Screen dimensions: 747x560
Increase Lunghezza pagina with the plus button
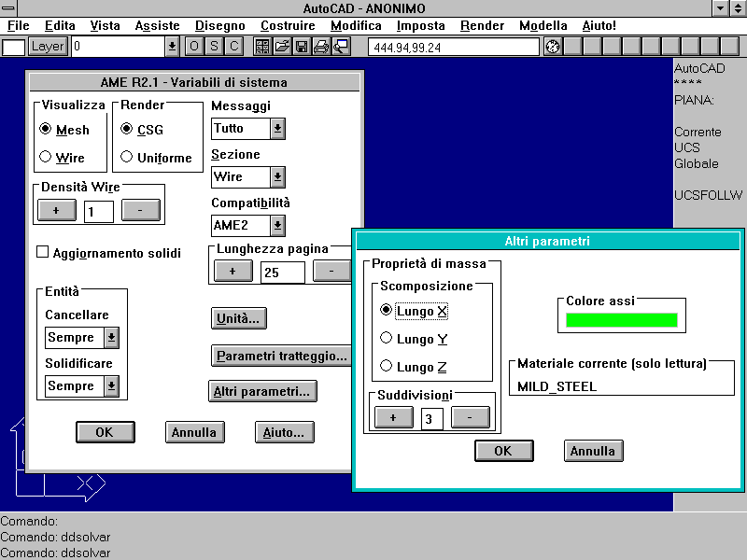pyautogui.click(x=233, y=272)
